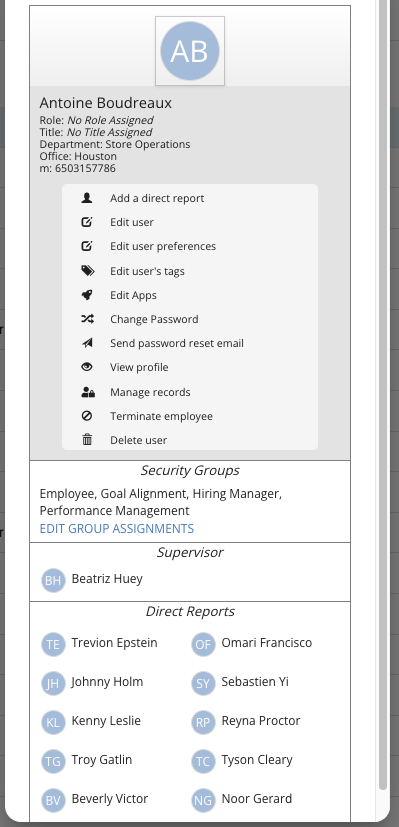Screen dimensions: 399x827
Task: Select Terminate employee
Action: click(x=161, y=416)
